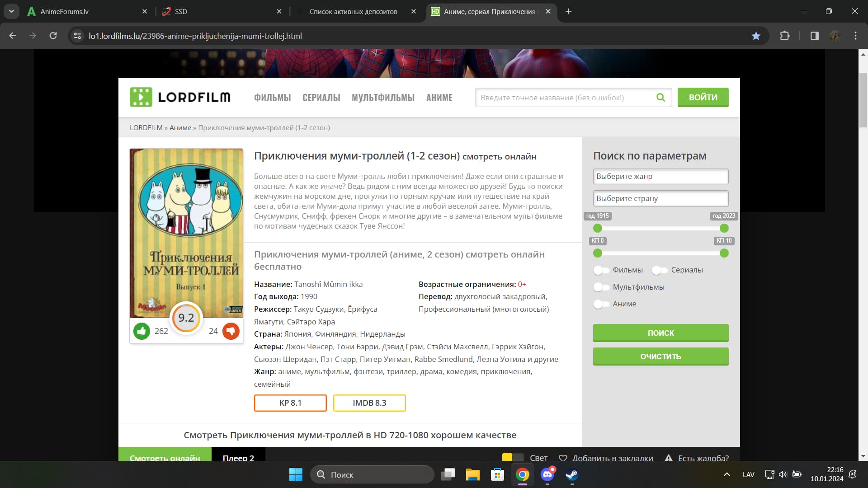Click the search magnifier icon in the header
The image size is (868, 488).
(x=660, y=98)
